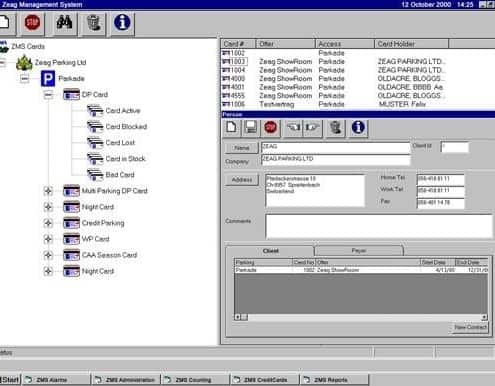Click the Bad Card cards icon
Viewport: 495px width, 386px height.
coord(95,175)
